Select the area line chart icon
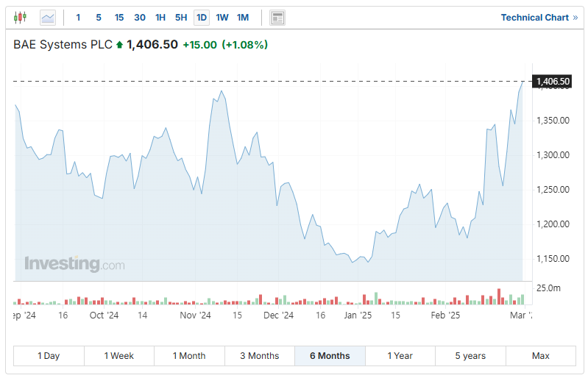Screen dimensions: 588x378 point(48,18)
